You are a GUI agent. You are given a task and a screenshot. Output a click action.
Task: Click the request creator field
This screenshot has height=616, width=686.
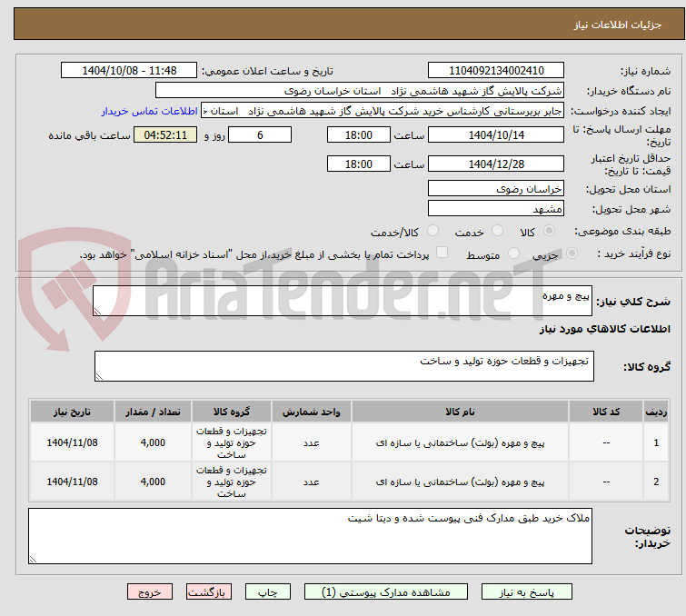[383, 111]
